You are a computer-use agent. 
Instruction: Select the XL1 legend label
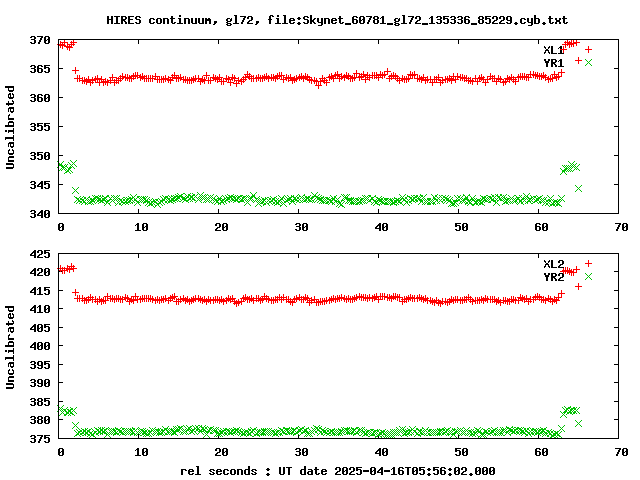(x=553, y=50)
